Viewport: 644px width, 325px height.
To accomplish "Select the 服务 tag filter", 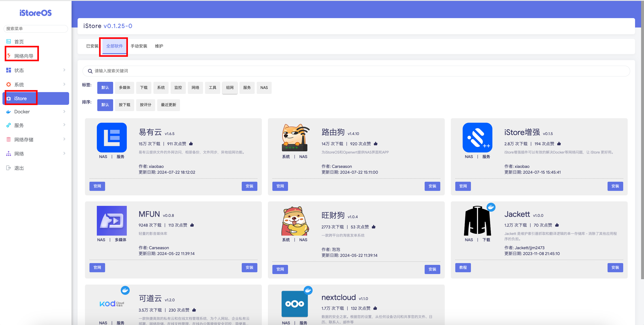I will pos(247,88).
